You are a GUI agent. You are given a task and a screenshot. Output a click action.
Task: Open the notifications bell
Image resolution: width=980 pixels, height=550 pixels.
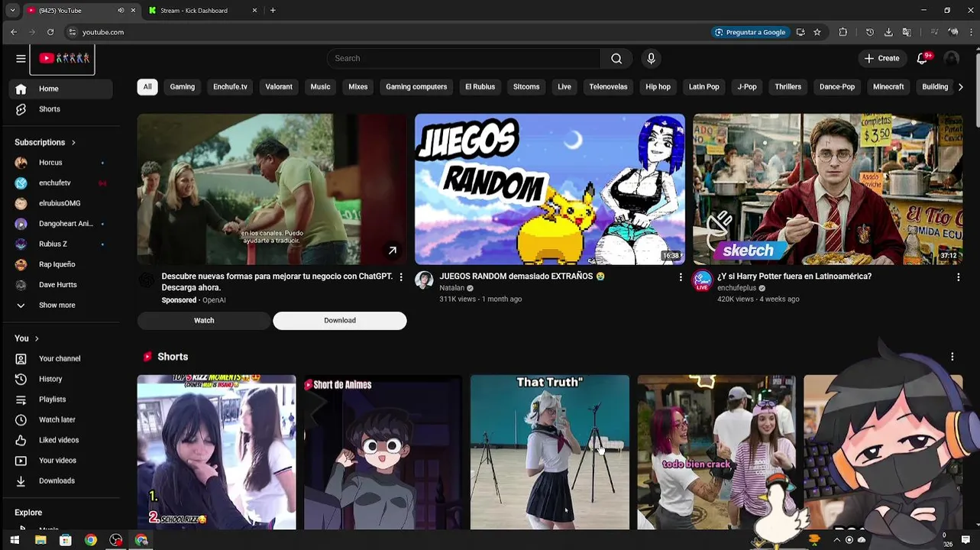click(922, 59)
